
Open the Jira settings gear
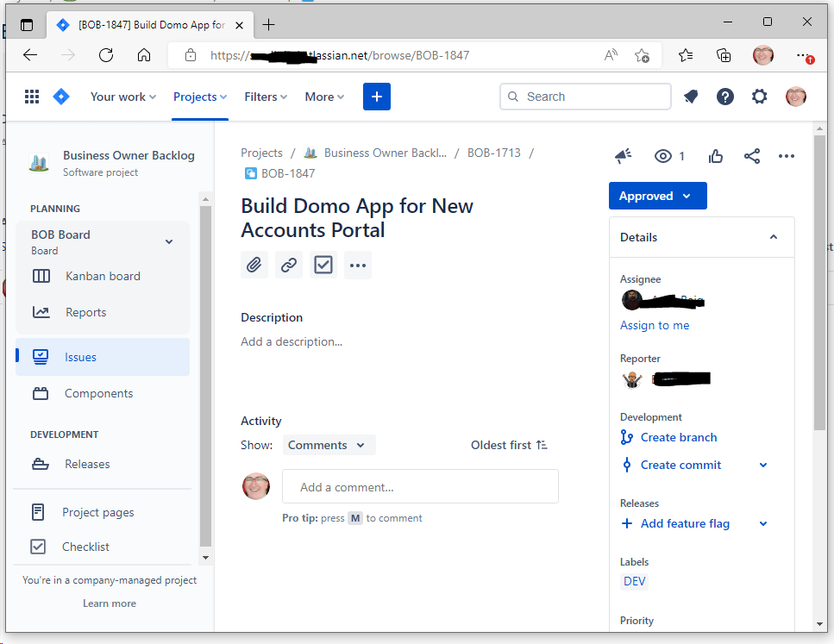(x=759, y=97)
